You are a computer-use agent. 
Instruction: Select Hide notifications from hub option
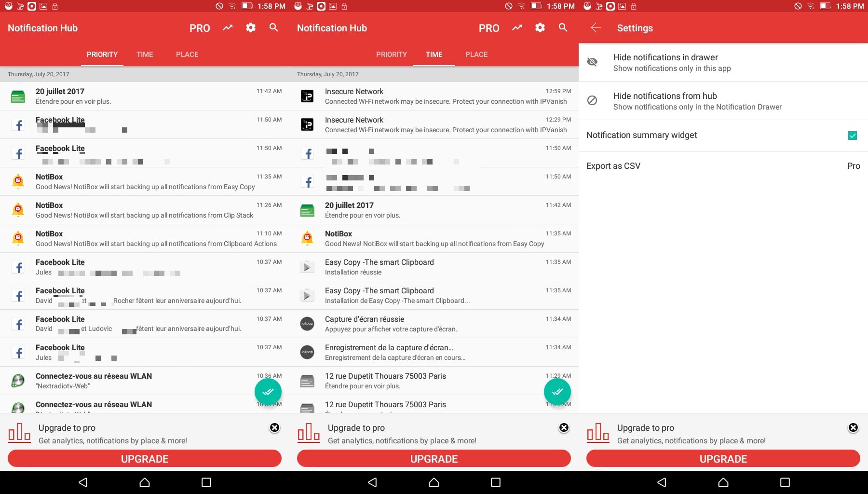coord(723,101)
